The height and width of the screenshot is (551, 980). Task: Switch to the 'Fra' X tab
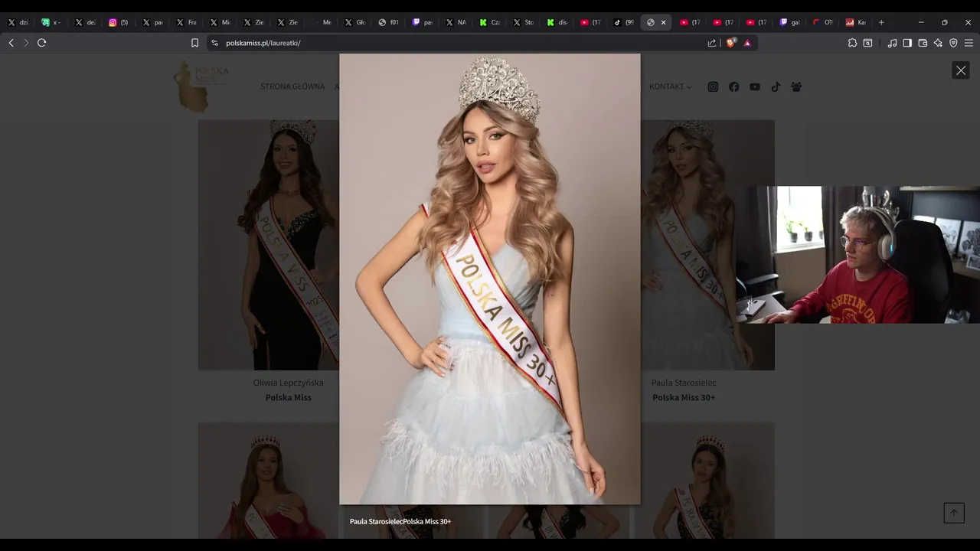[x=187, y=22]
